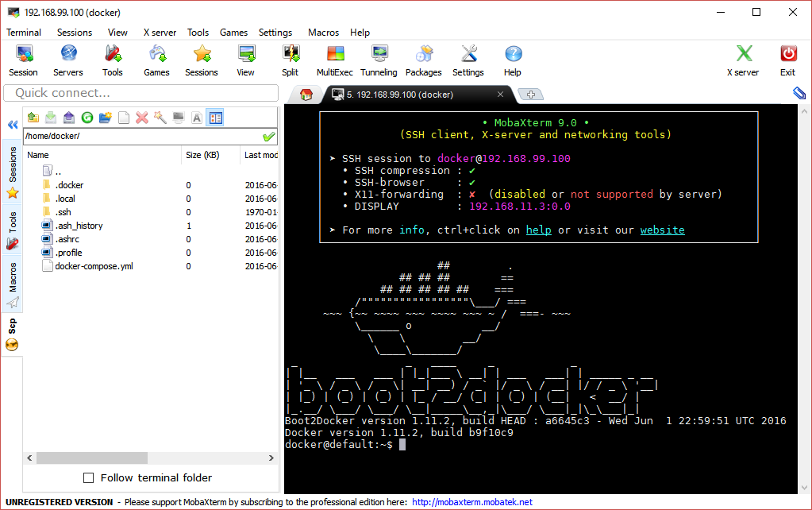The height and width of the screenshot is (510, 812).
Task: Open the Packages manager icon
Action: tap(423, 56)
